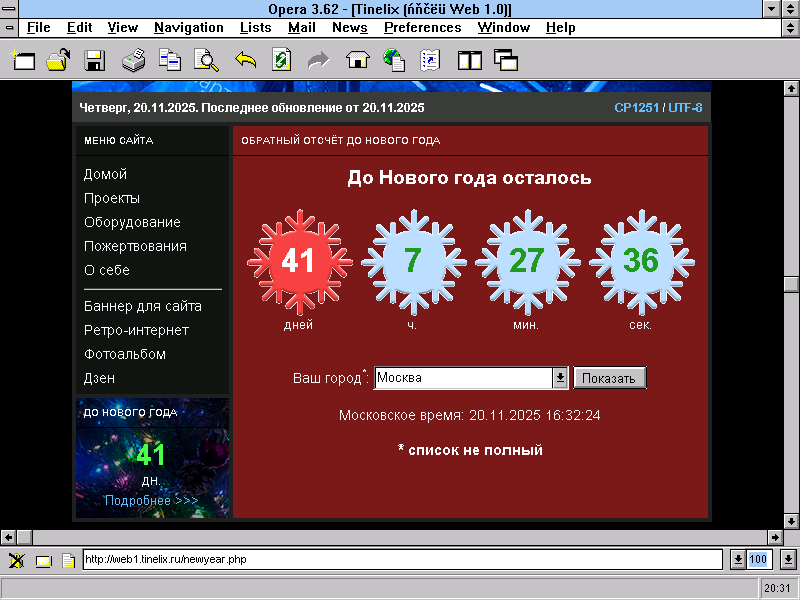Click the New window toolbar icon

tap(23, 61)
